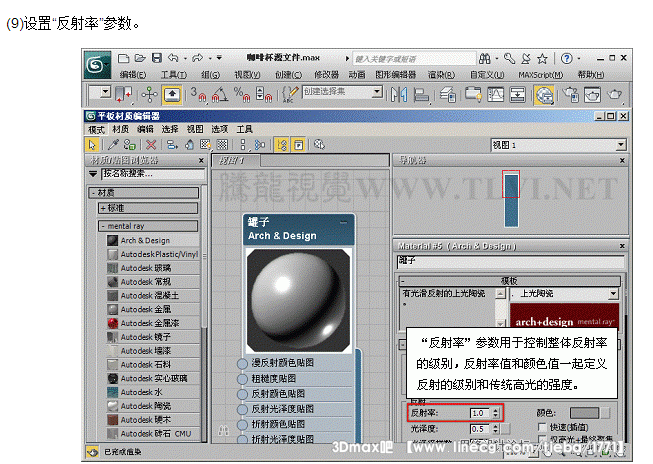Viewport: 653px width, 464px height.
Task: Open Curve Editor from main toolbar
Action: coord(496,95)
